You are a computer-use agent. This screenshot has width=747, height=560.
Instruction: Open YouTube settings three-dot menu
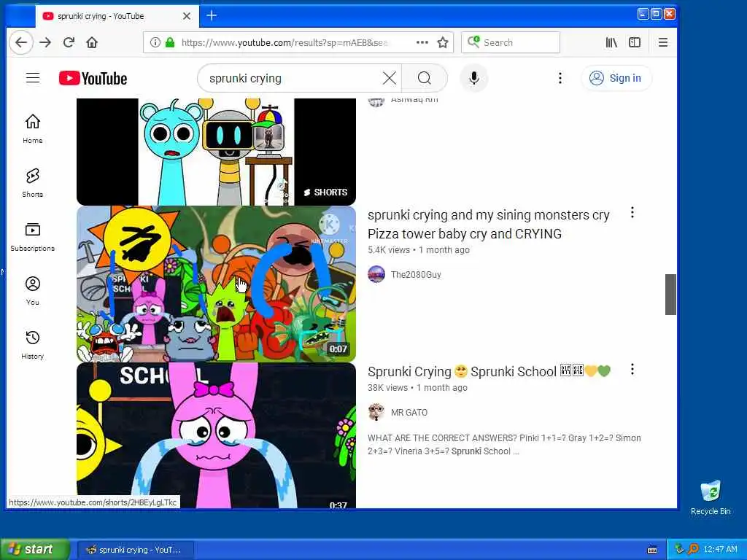(x=560, y=78)
